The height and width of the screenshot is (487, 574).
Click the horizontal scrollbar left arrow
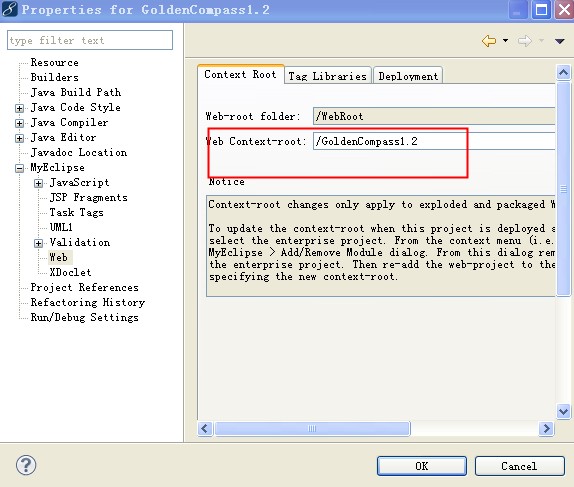point(205,428)
